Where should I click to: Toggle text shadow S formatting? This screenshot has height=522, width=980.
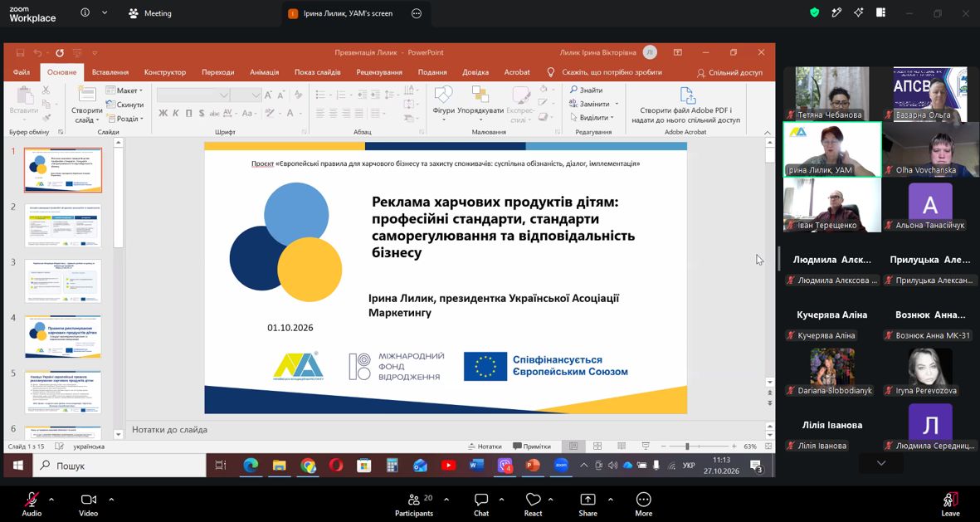pos(202,113)
